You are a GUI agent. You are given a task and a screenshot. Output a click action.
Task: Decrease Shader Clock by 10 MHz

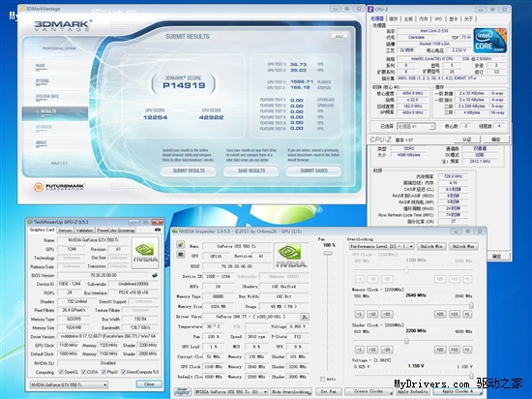tap(372, 350)
